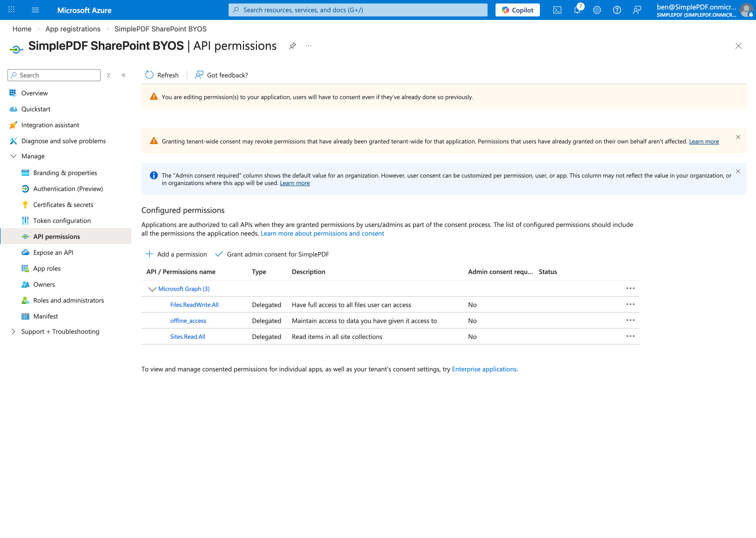756x538 pixels.
Task: Open more options for Files.ReadWrite.All
Action: click(630, 304)
